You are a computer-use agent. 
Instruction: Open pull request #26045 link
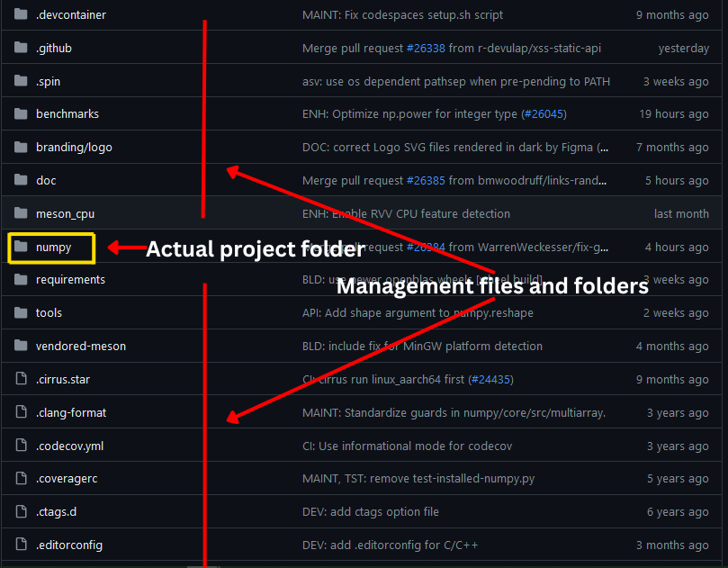pos(544,113)
